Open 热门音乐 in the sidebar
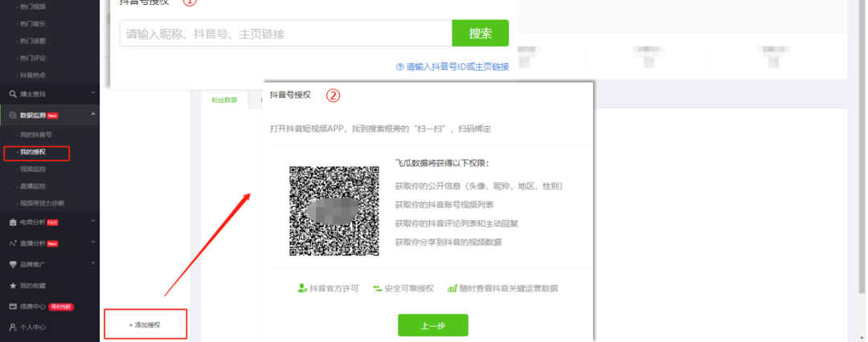Viewport: 868px width, 342px height. click(x=32, y=24)
